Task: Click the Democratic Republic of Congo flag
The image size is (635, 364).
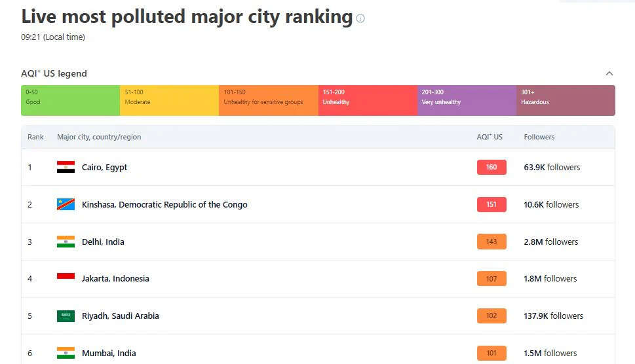Action: tap(66, 204)
